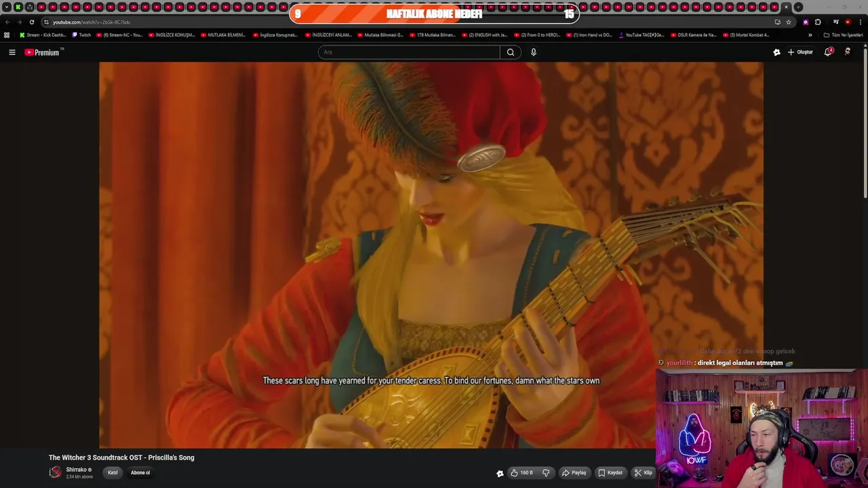Open the Shirrako channel avatar
This screenshot has width=868, height=488.
(x=55, y=472)
